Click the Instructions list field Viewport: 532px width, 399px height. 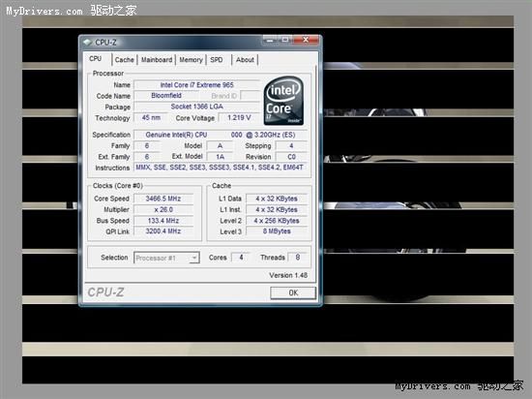tap(221, 168)
